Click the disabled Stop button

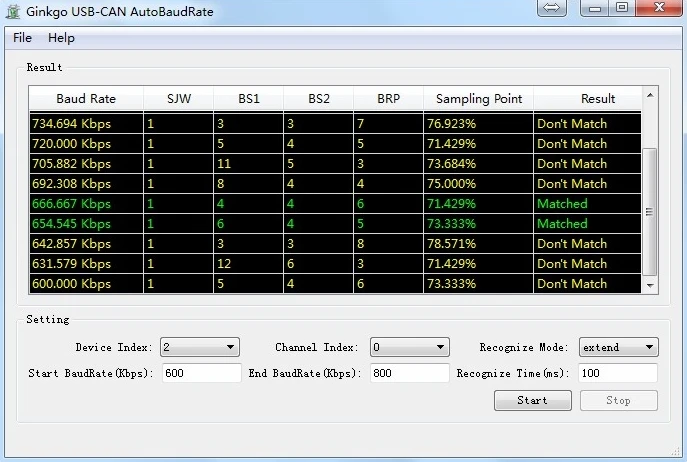619,400
